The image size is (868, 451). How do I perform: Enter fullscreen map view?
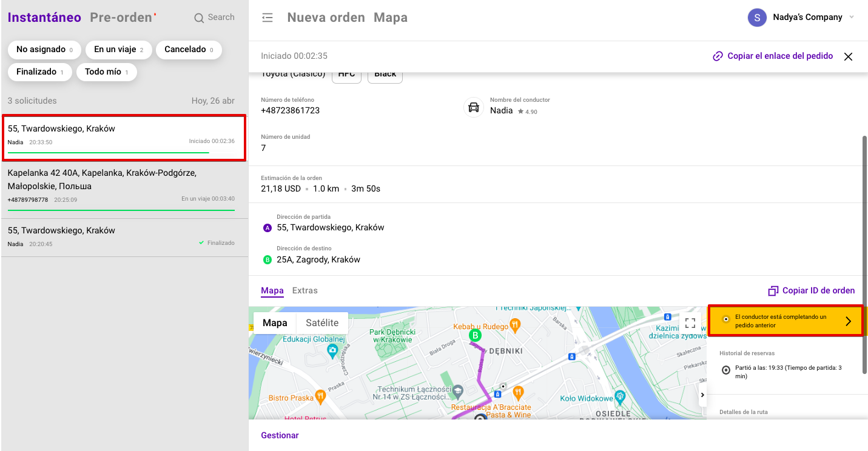point(690,323)
